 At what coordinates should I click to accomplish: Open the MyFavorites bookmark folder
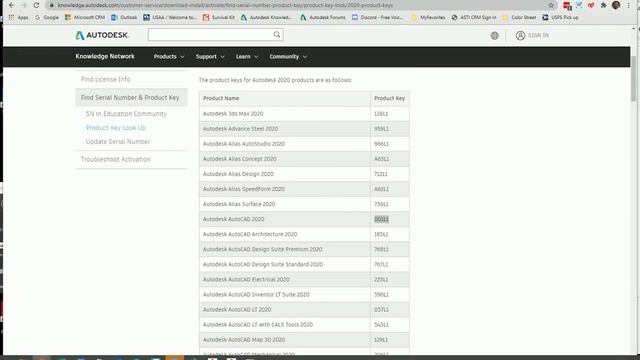click(x=428, y=18)
